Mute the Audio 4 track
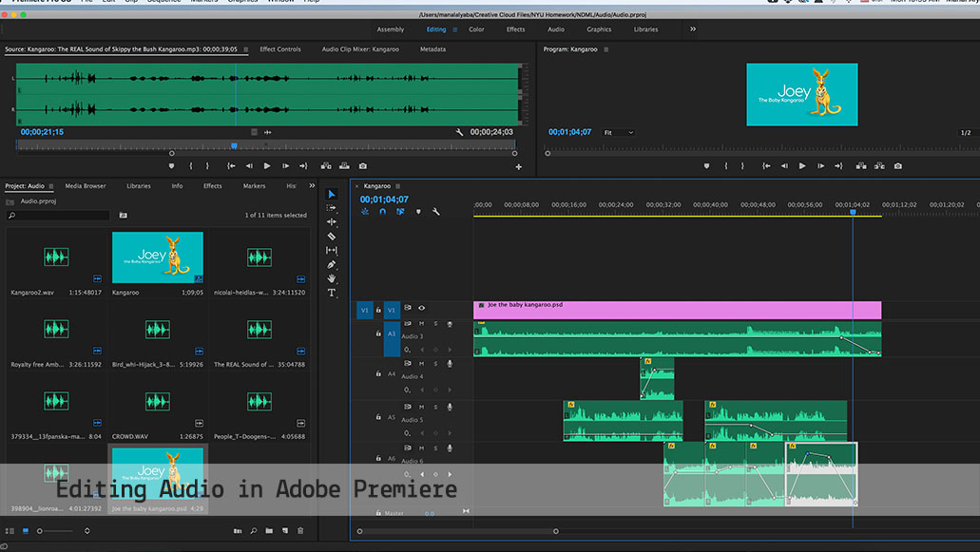This screenshot has height=552, width=980. coord(421,364)
